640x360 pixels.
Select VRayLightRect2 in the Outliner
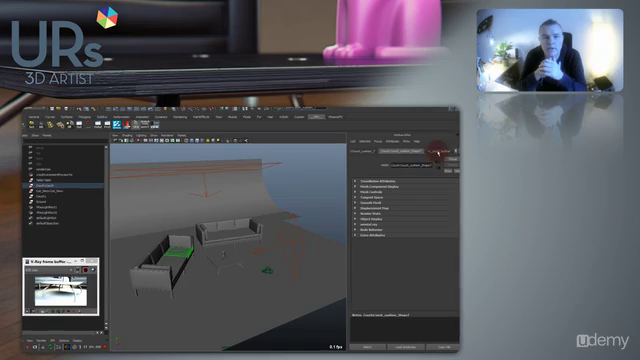pos(47,212)
